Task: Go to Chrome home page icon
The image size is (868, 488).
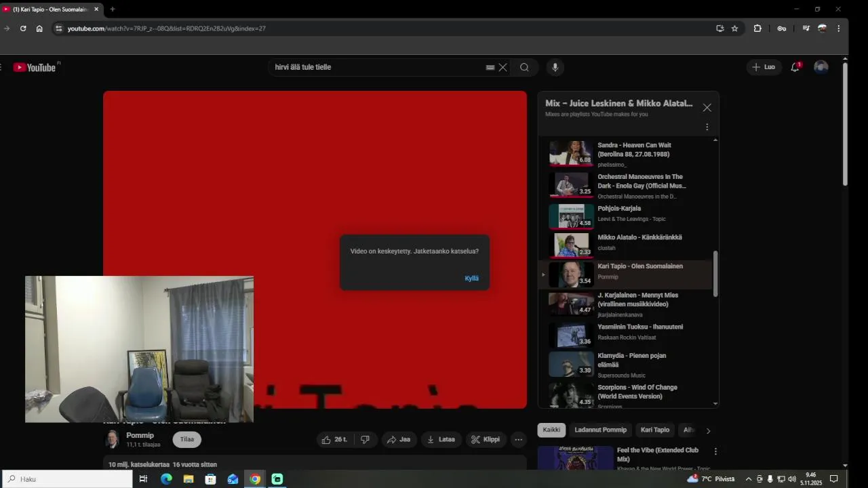Action: (x=39, y=28)
